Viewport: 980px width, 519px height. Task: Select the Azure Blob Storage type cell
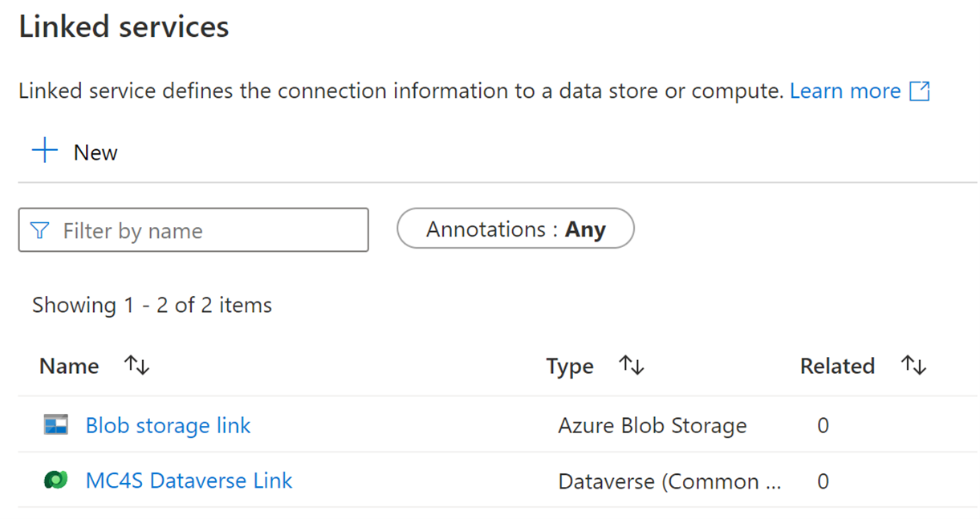(x=653, y=425)
